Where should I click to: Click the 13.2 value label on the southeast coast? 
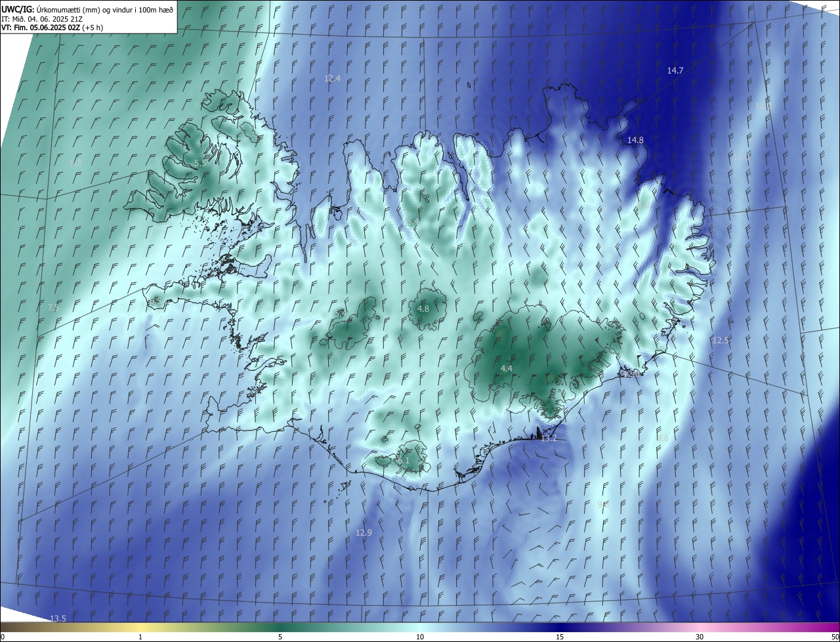coord(549,438)
